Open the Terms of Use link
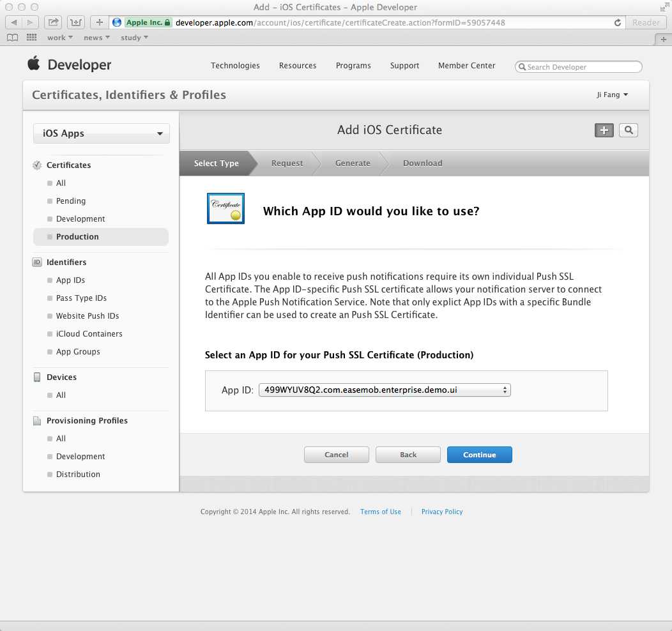The image size is (672, 631). (x=381, y=512)
